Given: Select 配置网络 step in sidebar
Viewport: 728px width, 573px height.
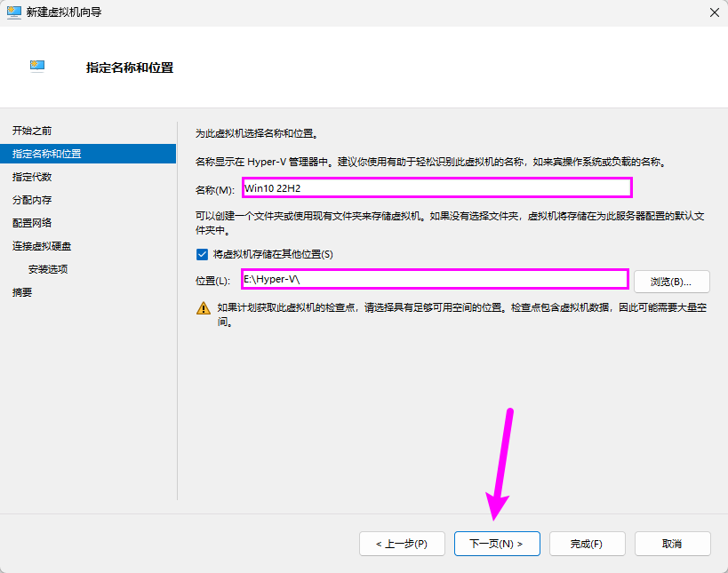Looking at the screenshot, I should coord(32,223).
